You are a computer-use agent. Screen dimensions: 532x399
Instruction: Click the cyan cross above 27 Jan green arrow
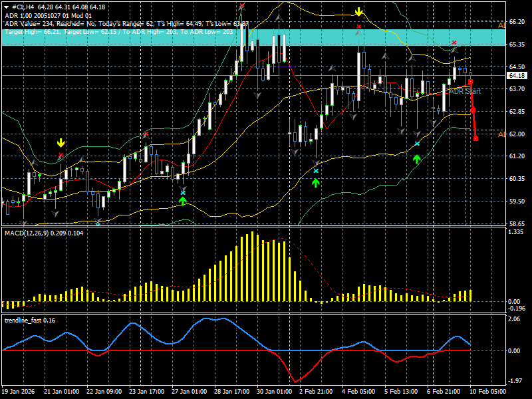(x=183, y=193)
